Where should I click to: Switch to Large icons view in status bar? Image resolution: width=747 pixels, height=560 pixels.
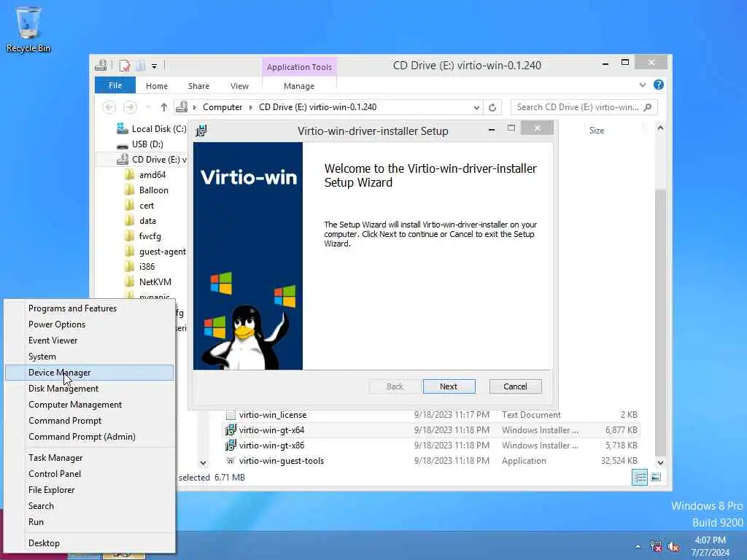656,477
